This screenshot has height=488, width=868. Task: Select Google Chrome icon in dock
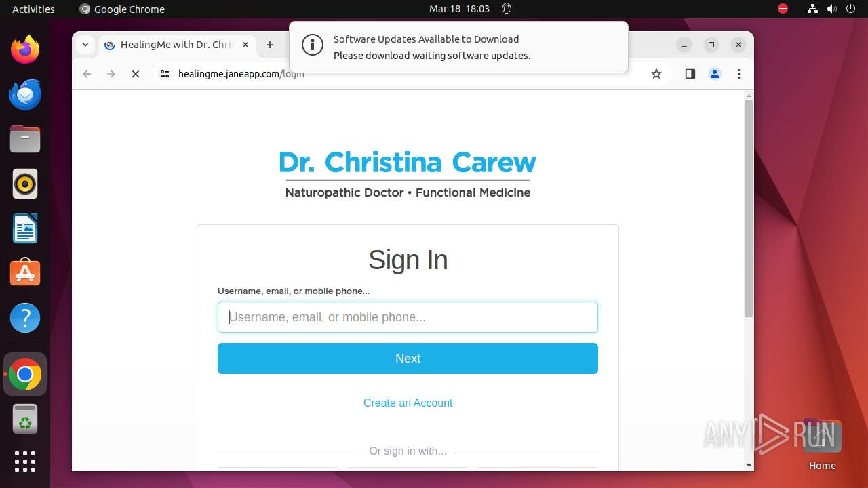click(x=25, y=374)
